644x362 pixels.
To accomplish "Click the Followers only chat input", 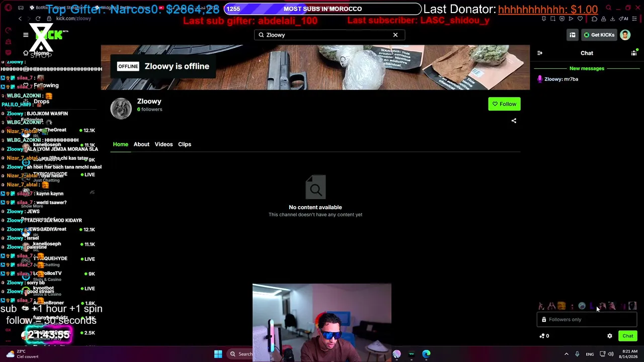I will coord(587,319).
